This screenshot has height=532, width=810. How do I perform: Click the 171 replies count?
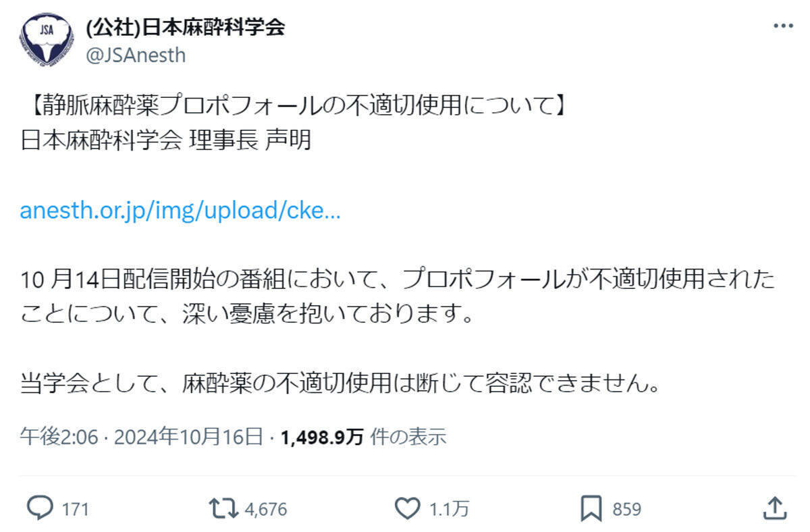point(75,509)
